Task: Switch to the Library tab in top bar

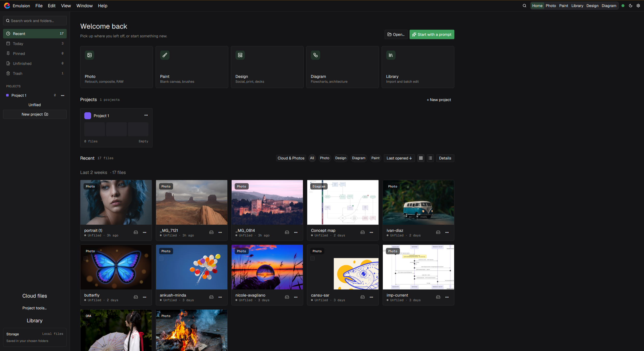Action: (x=577, y=6)
